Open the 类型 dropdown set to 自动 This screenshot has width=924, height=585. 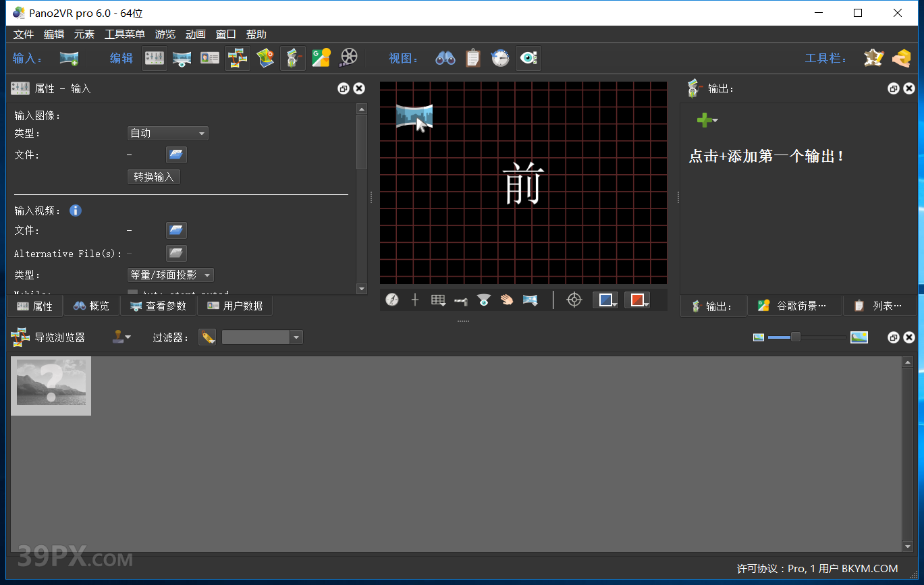(168, 134)
